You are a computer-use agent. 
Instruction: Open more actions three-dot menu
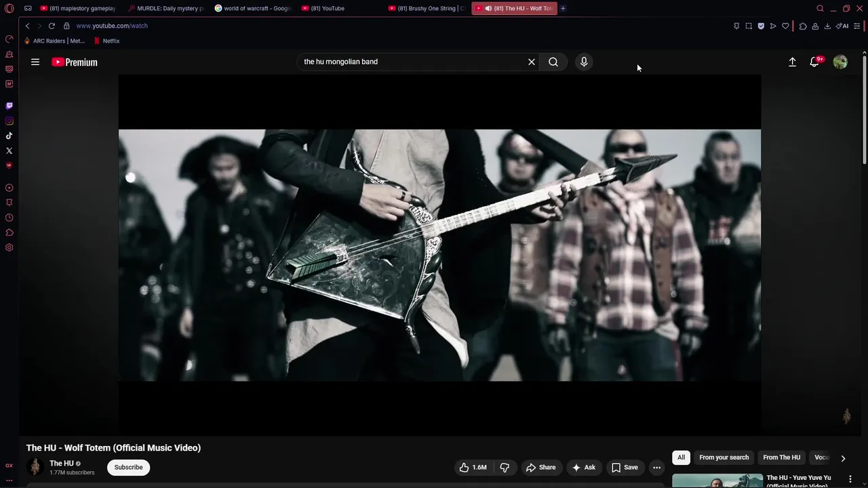[656, 468]
